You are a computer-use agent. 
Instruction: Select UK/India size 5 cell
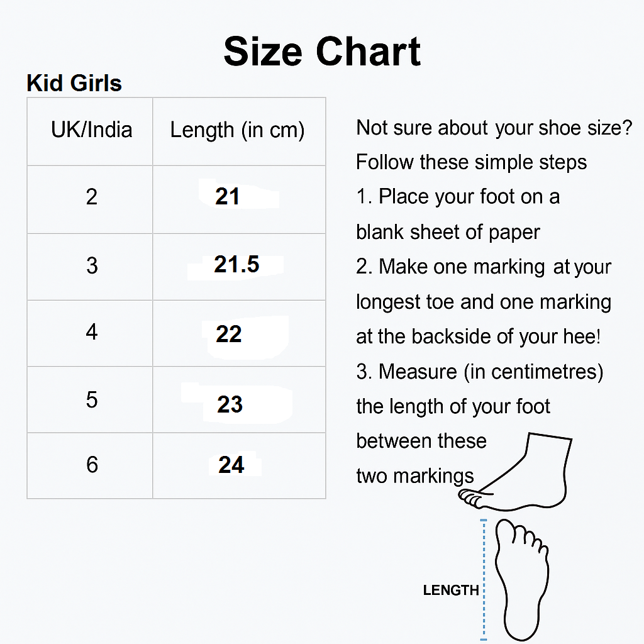click(x=90, y=399)
